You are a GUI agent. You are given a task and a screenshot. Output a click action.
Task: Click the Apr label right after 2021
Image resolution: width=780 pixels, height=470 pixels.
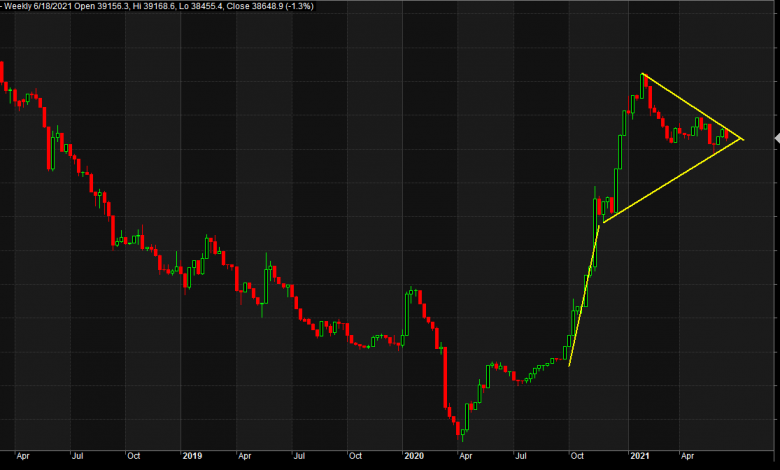689,455
